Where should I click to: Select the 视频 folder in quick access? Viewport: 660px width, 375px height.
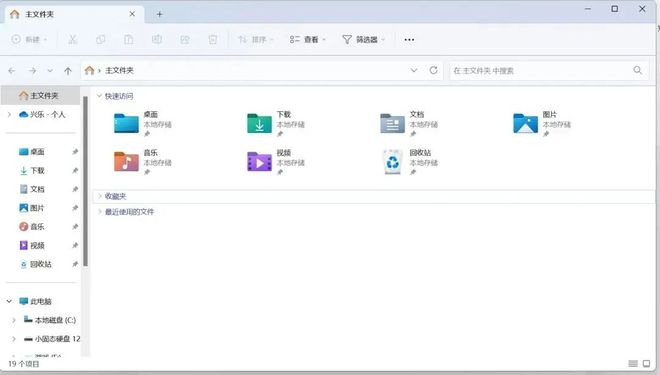point(276,162)
